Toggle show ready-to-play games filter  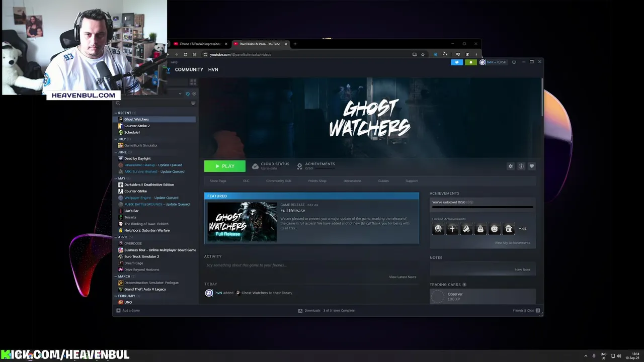[x=194, y=94]
